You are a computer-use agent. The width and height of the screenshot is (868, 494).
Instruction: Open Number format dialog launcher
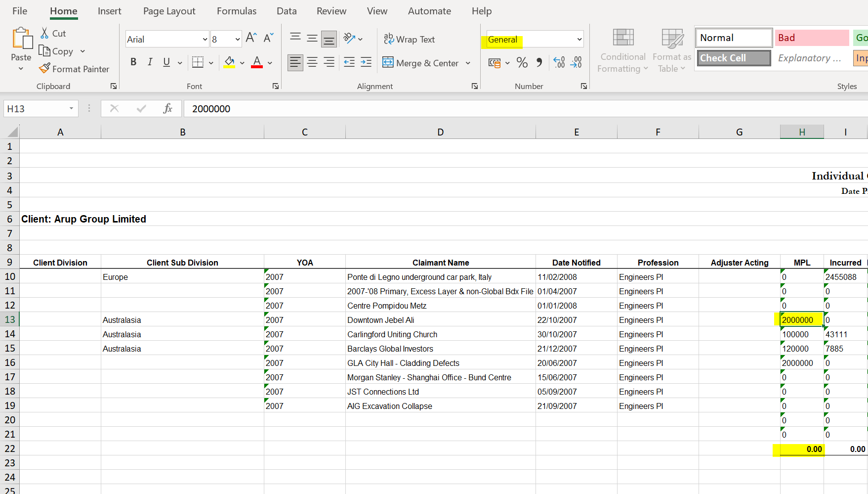[x=584, y=86]
